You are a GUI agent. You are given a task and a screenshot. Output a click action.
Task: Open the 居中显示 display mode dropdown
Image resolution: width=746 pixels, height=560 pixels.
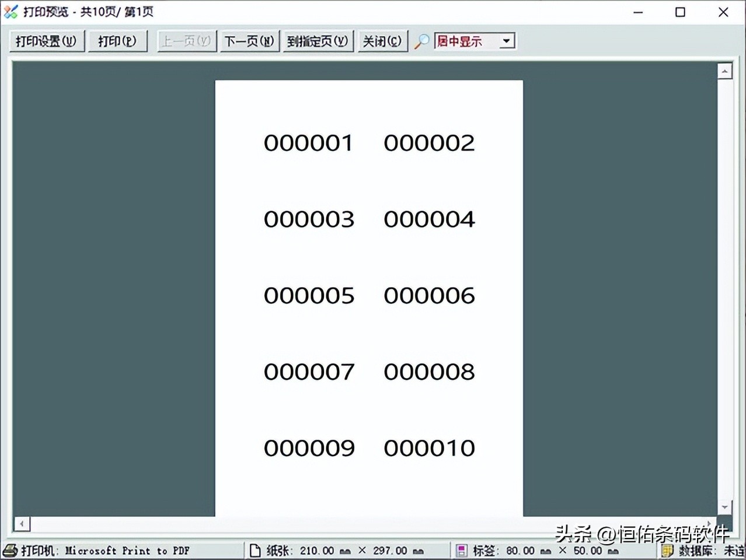475,41
